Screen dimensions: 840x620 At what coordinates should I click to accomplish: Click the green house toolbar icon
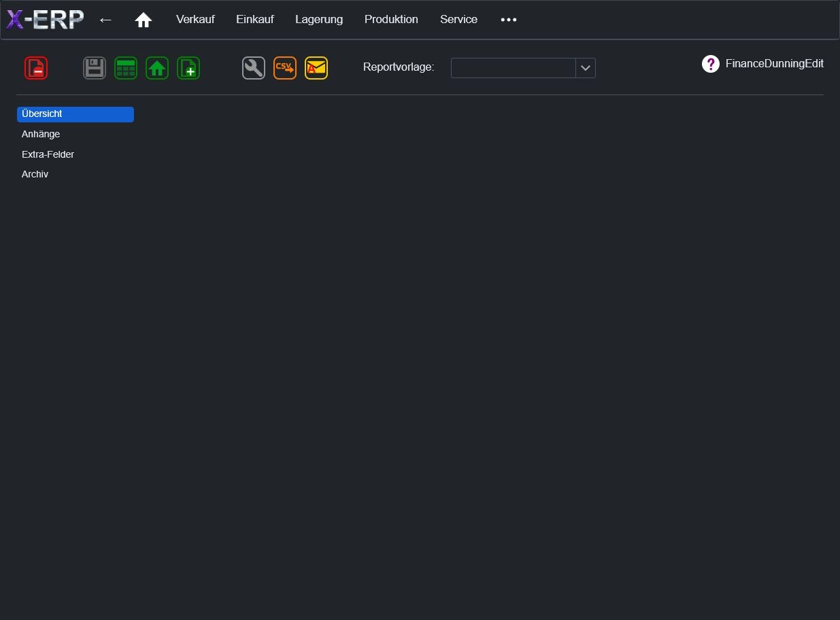[157, 68]
